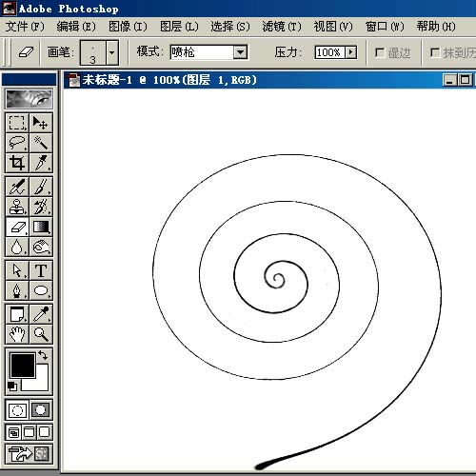Viewport: 476px width, 476px height.
Task: Select the Zoom magnifier tool
Action: pyautogui.click(x=41, y=334)
